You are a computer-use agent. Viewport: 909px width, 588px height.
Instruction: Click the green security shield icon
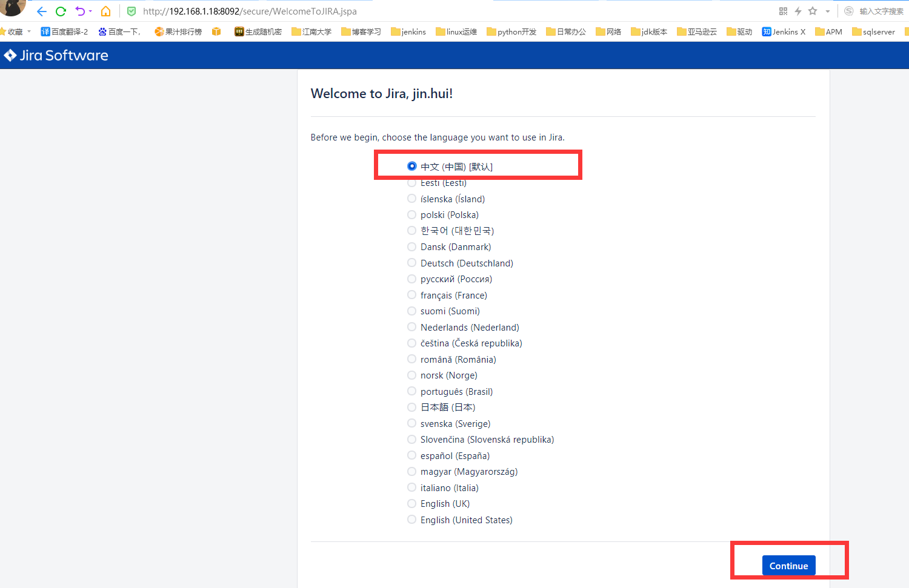point(132,12)
